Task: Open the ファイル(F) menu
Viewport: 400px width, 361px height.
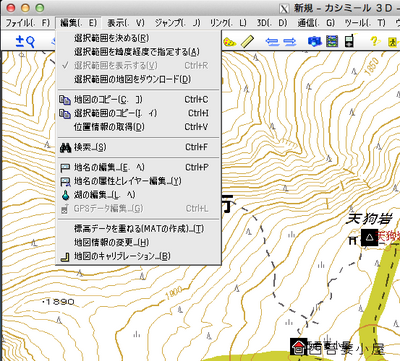Action: pyautogui.click(x=28, y=23)
